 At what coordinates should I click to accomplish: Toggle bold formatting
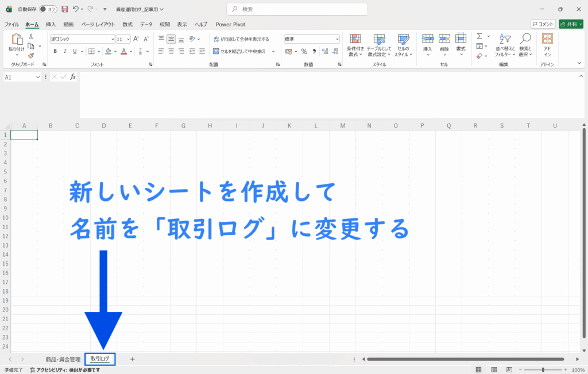coord(55,51)
